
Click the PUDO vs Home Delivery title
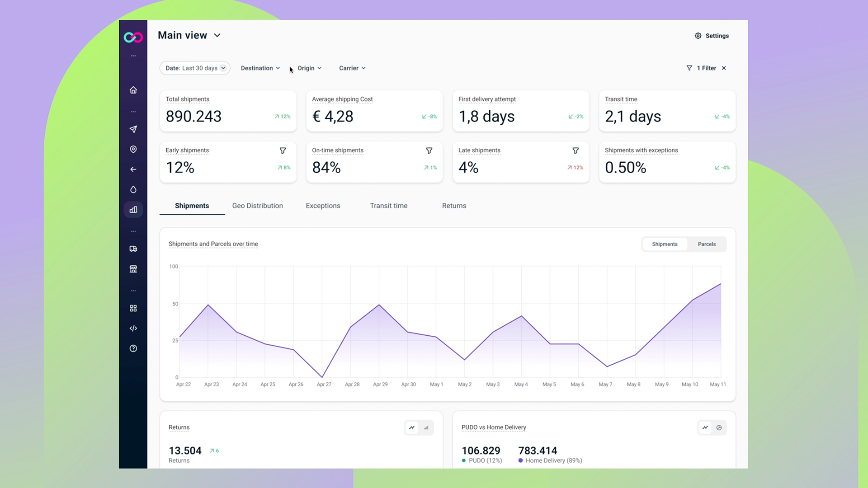[494, 427]
